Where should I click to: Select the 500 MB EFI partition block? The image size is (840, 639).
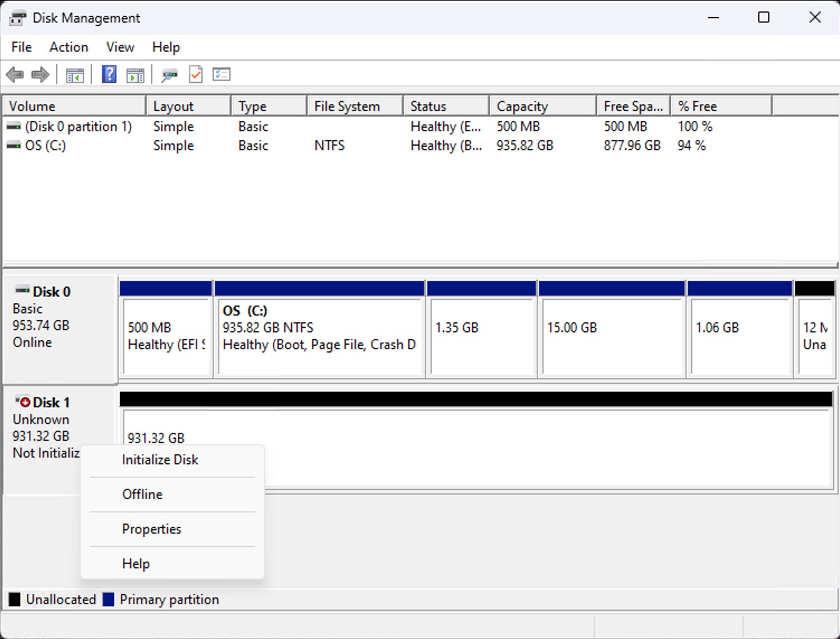click(166, 330)
